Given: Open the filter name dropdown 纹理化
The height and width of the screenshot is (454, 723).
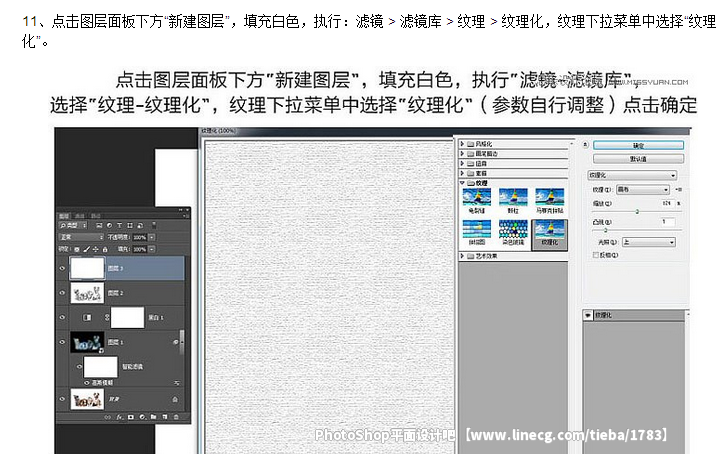Looking at the screenshot, I should point(632,175).
